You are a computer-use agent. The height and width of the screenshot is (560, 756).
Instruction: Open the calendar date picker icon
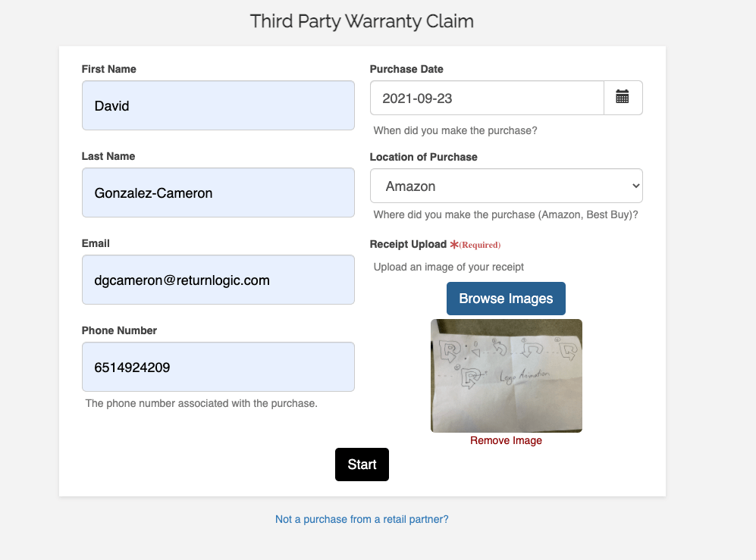coord(623,98)
